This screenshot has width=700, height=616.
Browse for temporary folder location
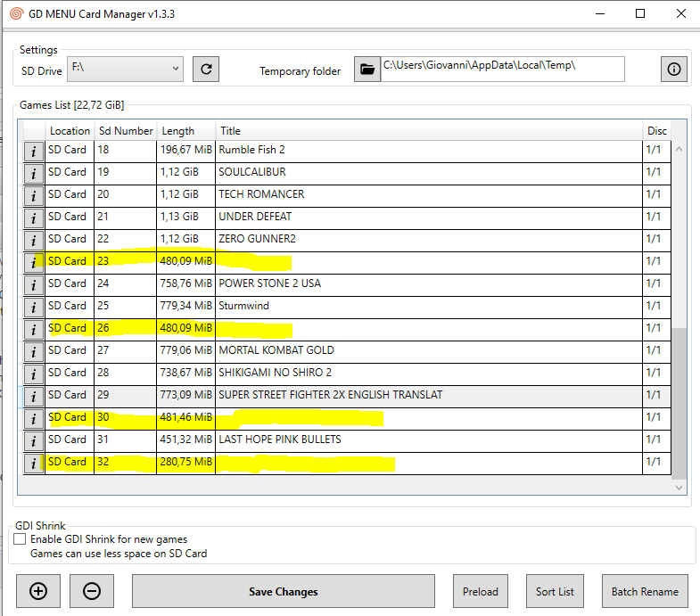(367, 70)
